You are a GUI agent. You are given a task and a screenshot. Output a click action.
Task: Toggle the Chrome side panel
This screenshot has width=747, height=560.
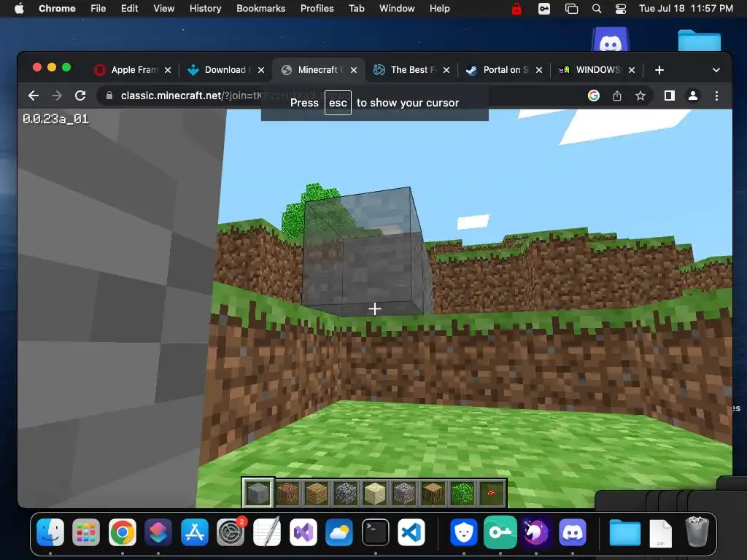point(670,96)
